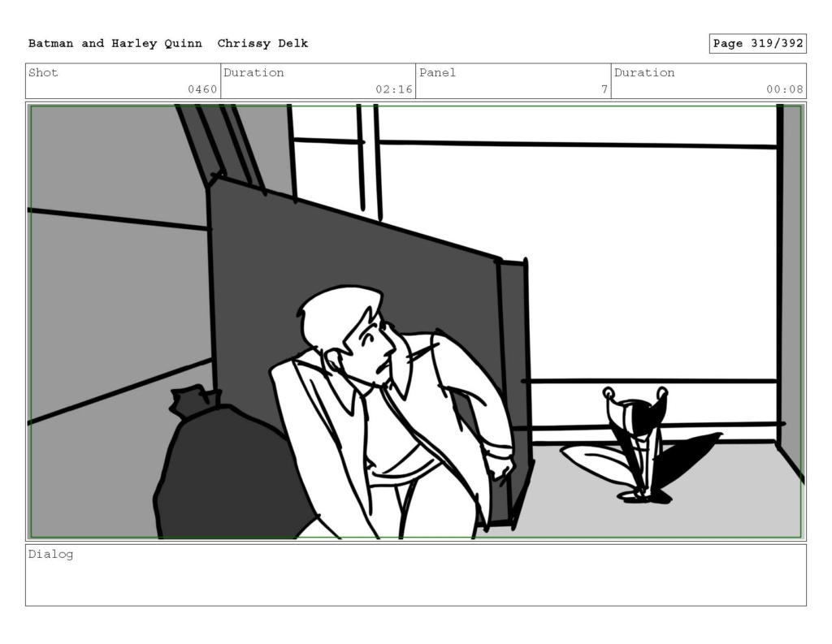Click the artist name 'Chrissy Delk'
The width and height of the screenshot is (832, 644).
tap(262, 44)
